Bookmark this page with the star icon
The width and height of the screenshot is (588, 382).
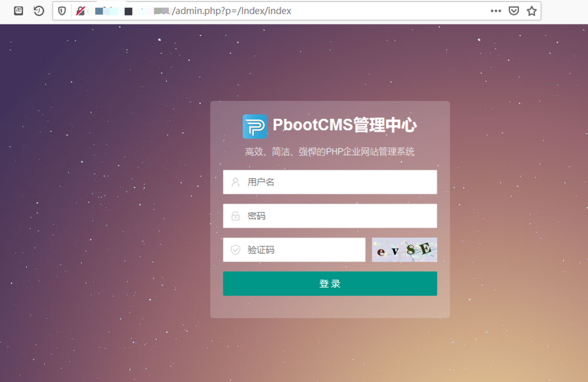point(531,11)
